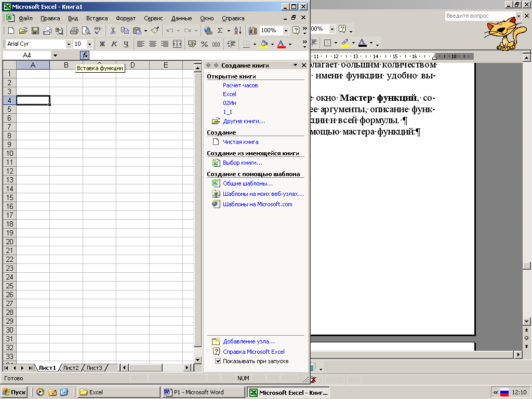Toggle Align Right alignment
The height and width of the screenshot is (399, 532).
[165, 44]
